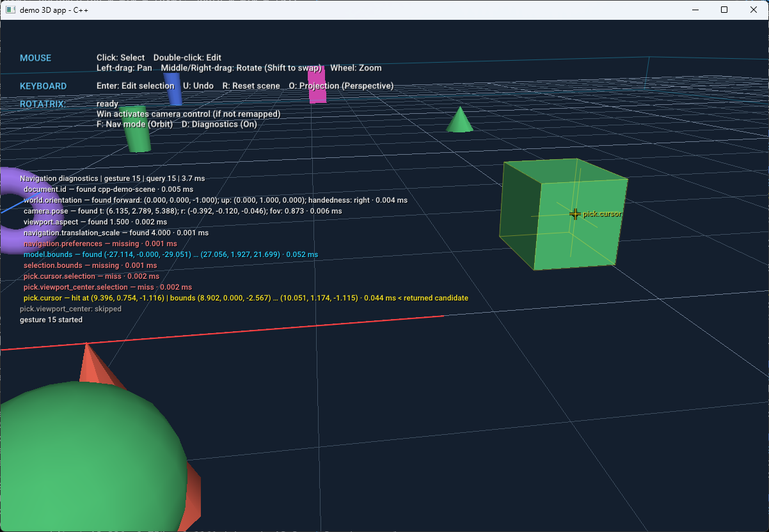Click the 'gesture 15 started' line
Image resolution: width=769 pixels, height=532 pixels.
pos(51,320)
